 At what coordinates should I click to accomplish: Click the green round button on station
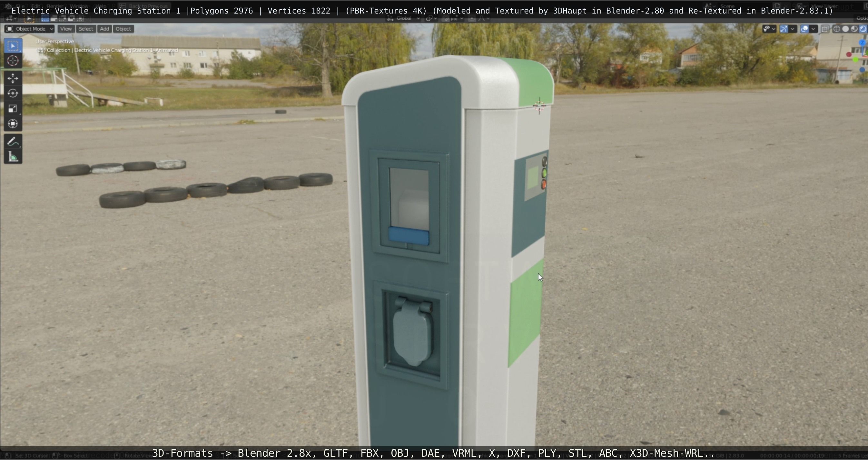point(544,174)
